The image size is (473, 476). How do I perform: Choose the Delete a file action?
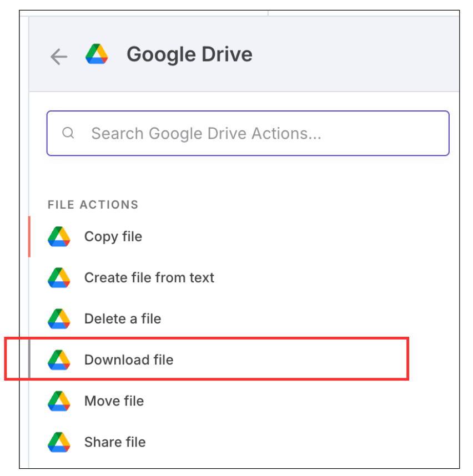[x=122, y=318]
